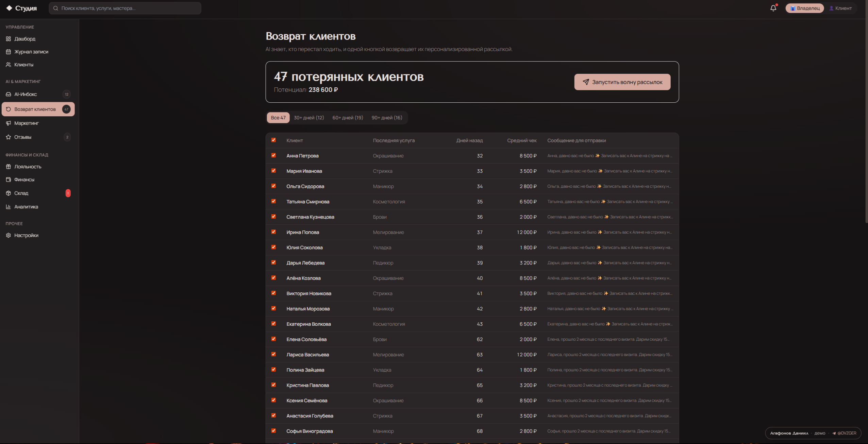The width and height of the screenshot is (868, 444).
Task: Uncheck the checkbox for Анна Петрова
Action: 273,155
